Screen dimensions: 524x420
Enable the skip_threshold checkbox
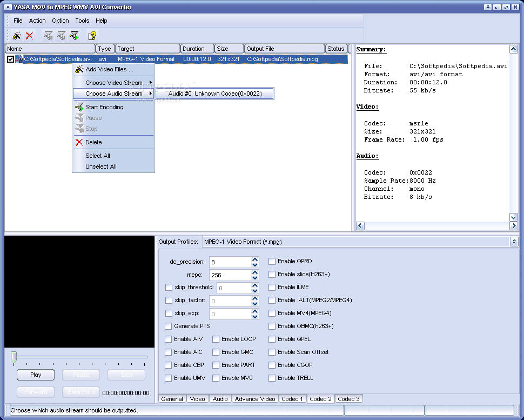(169, 287)
